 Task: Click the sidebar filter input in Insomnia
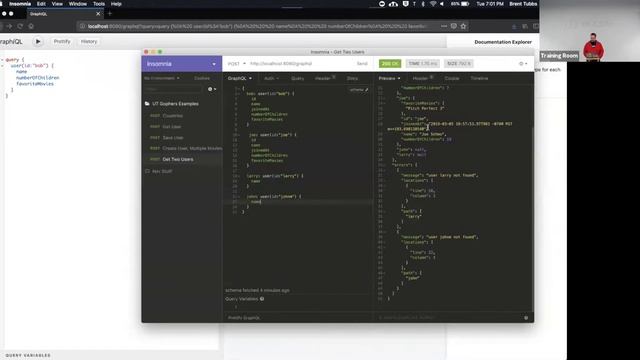(x=173, y=89)
